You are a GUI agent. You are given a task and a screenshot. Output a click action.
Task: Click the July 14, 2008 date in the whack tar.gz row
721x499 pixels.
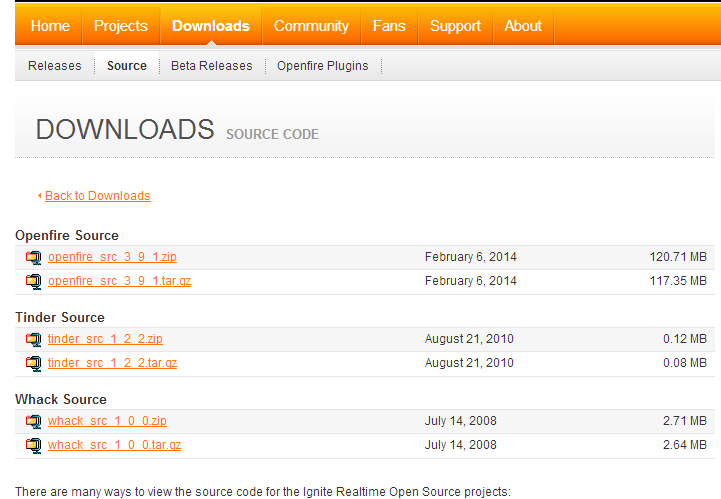461,445
